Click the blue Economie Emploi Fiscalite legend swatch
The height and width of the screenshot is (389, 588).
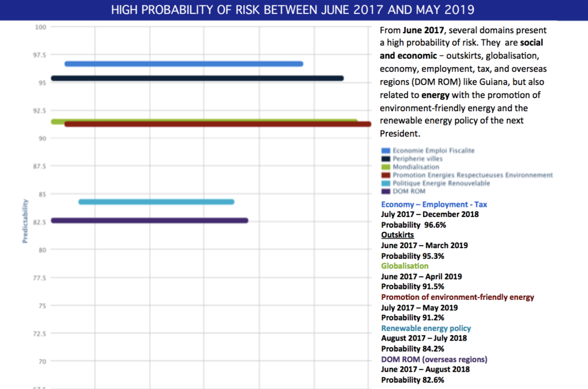(385, 151)
